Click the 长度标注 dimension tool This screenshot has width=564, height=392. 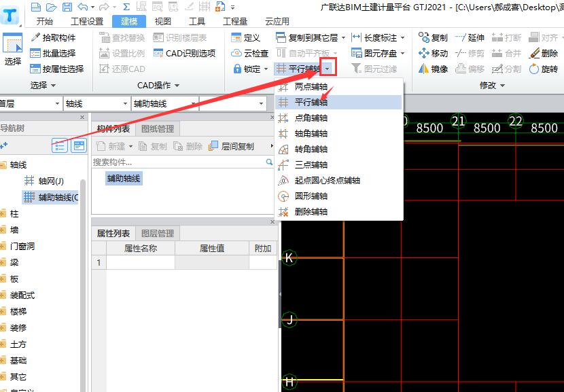pos(374,37)
